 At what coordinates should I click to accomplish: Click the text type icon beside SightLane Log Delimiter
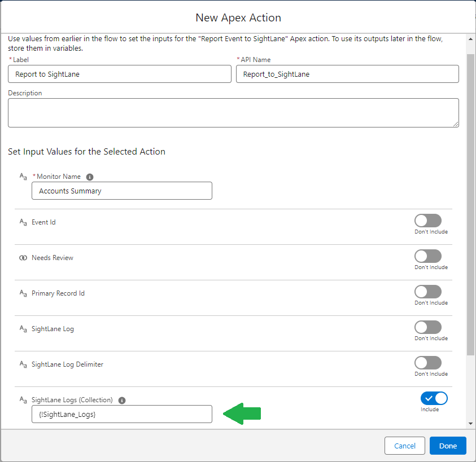click(23, 364)
